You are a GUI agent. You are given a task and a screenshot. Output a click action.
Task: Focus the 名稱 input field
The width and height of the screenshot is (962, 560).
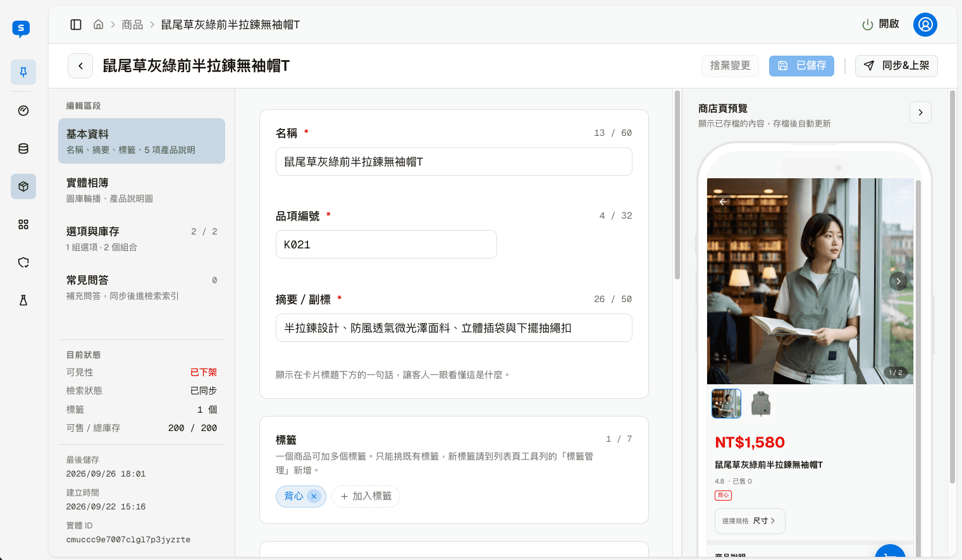point(454,162)
